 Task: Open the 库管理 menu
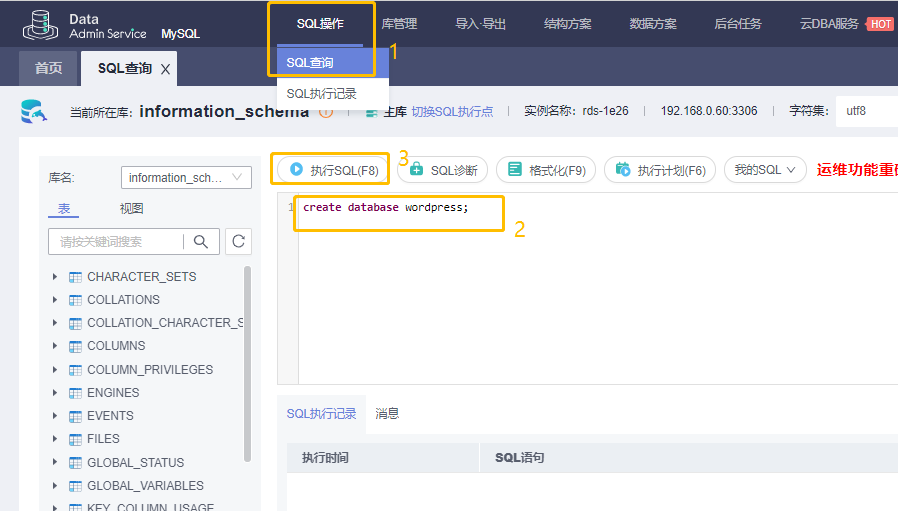tap(399, 23)
